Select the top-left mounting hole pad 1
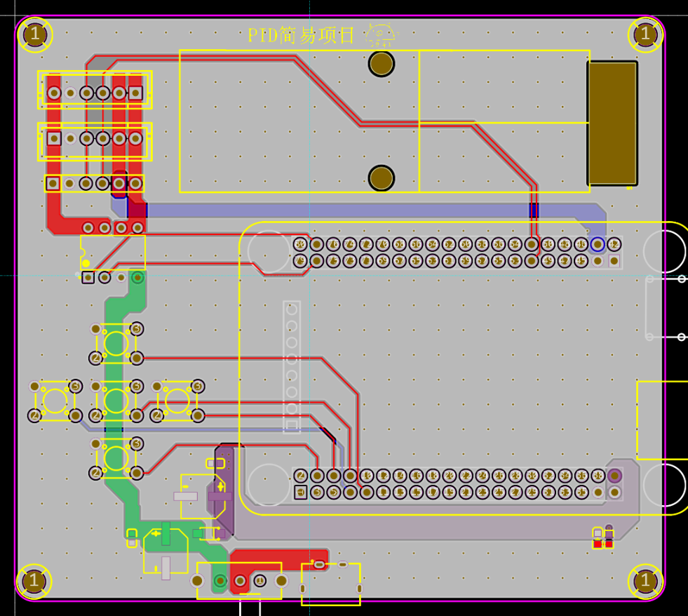 [x=35, y=34]
